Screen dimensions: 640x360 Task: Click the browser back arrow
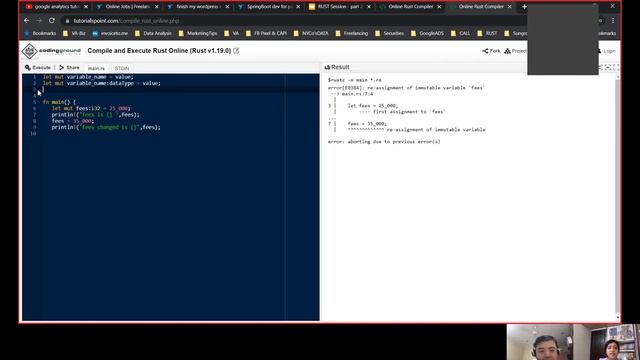[27, 20]
